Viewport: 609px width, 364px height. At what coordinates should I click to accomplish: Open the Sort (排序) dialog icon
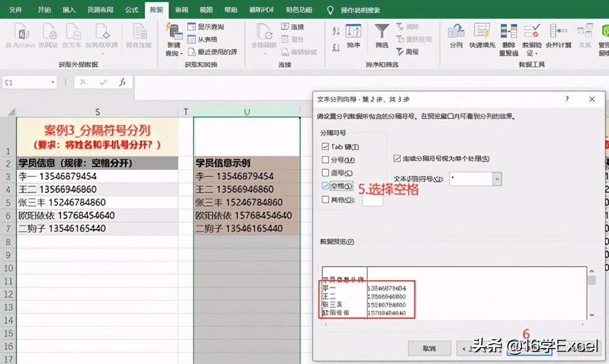(x=353, y=31)
